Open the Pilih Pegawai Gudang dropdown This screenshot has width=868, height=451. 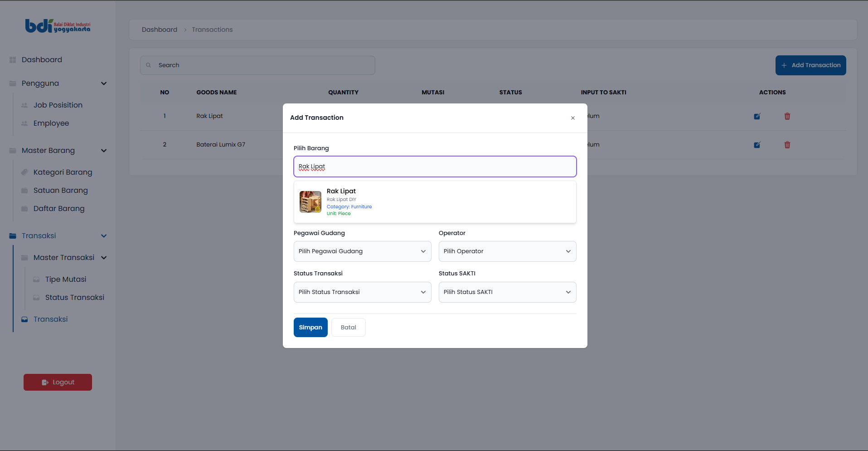point(362,251)
